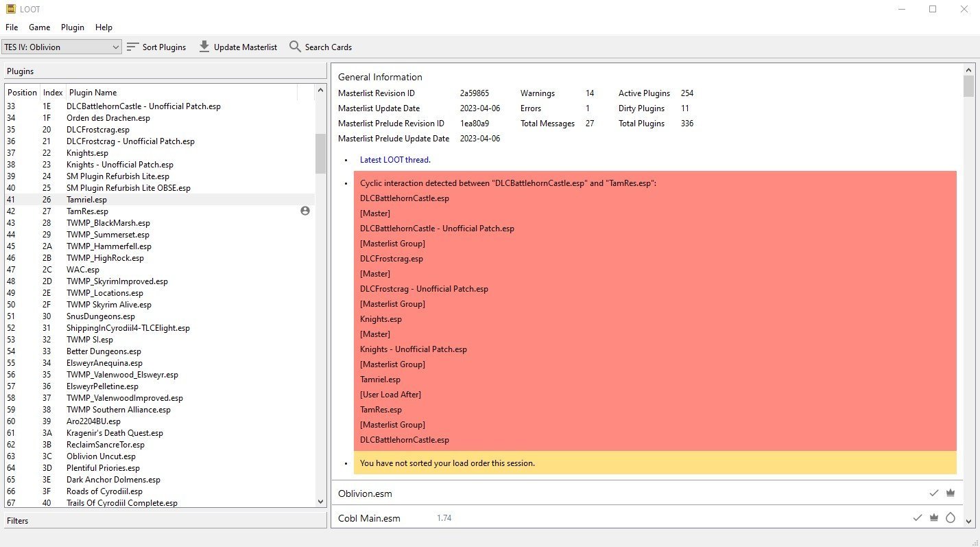The height and width of the screenshot is (547, 980).
Task: Sort by the Index column header
Action: [x=53, y=93]
